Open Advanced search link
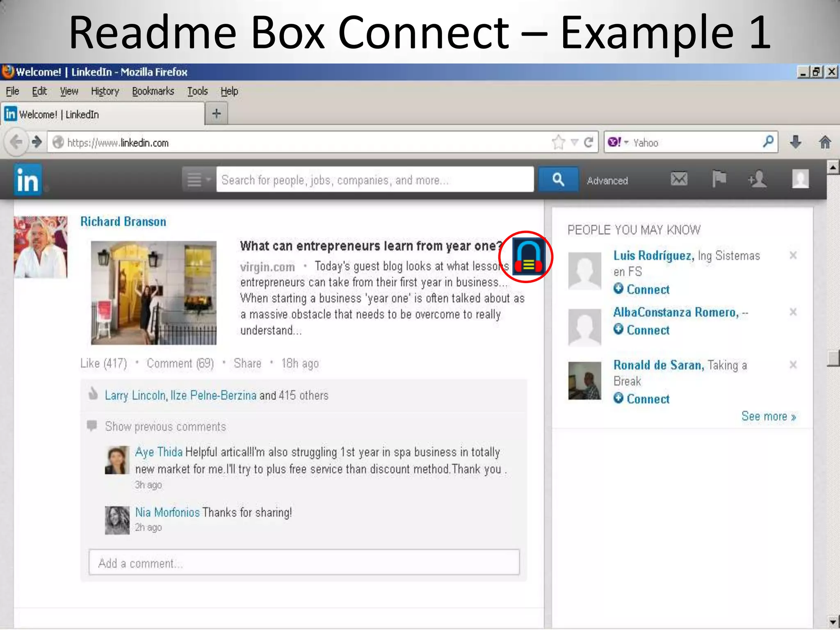This screenshot has width=840, height=630. (607, 181)
